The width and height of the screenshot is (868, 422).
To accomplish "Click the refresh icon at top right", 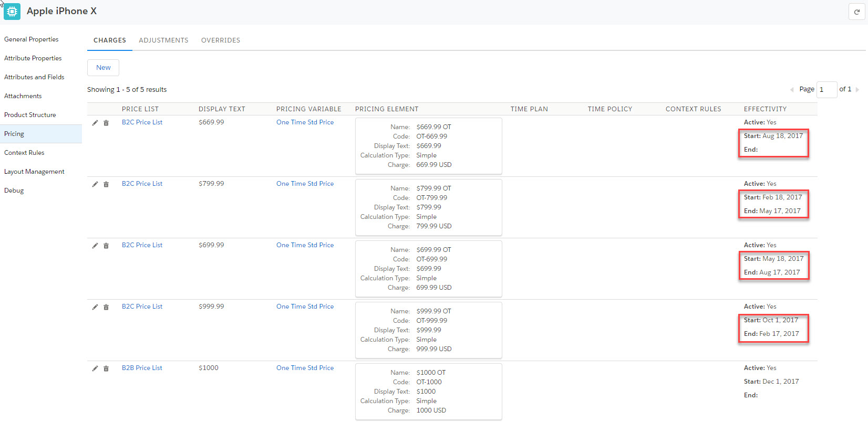I will click(x=857, y=12).
